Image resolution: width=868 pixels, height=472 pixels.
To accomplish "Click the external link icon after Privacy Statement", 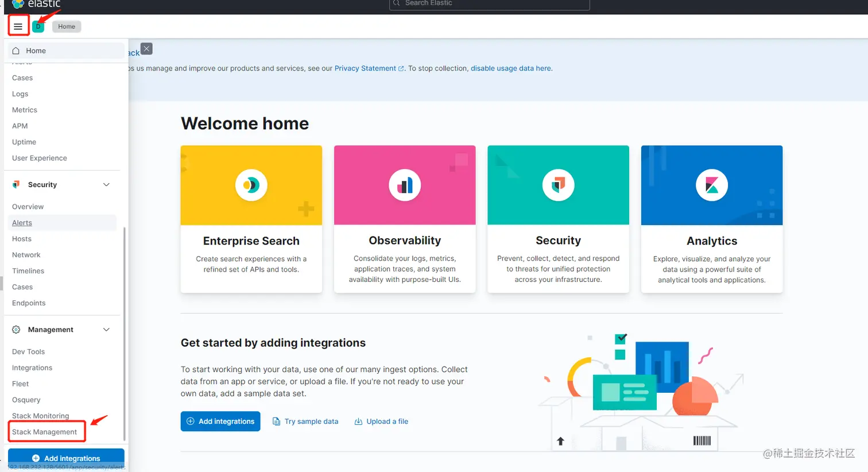I will click(x=401, y=68).
